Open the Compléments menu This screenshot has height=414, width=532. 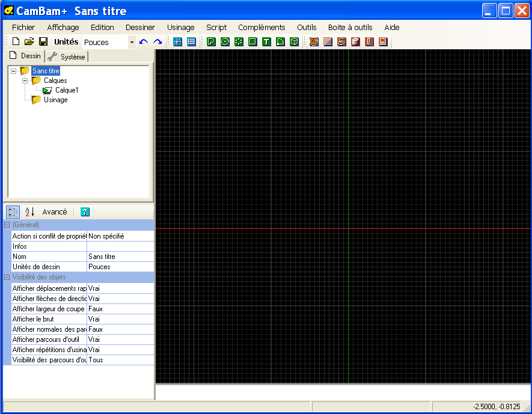[261, 28]
